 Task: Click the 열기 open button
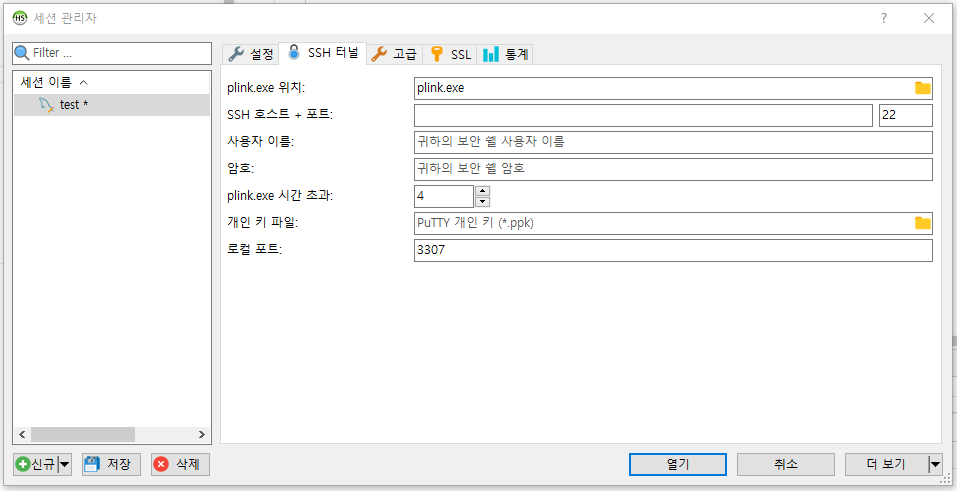pos(678,464)
